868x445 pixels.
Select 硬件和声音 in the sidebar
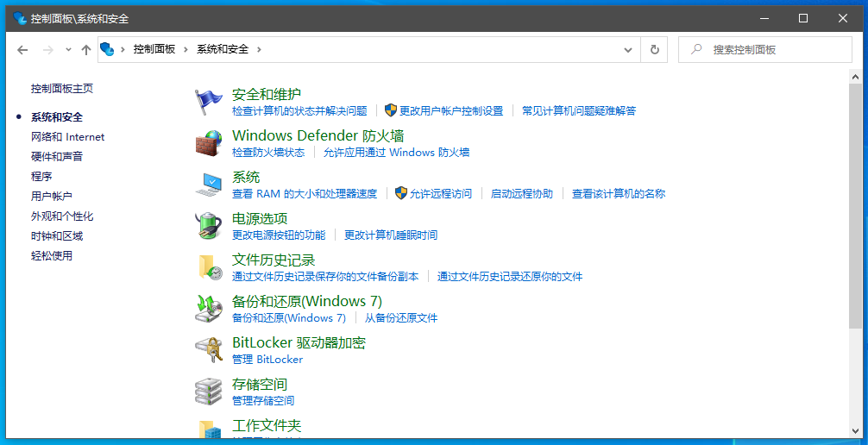pos(57,157)
